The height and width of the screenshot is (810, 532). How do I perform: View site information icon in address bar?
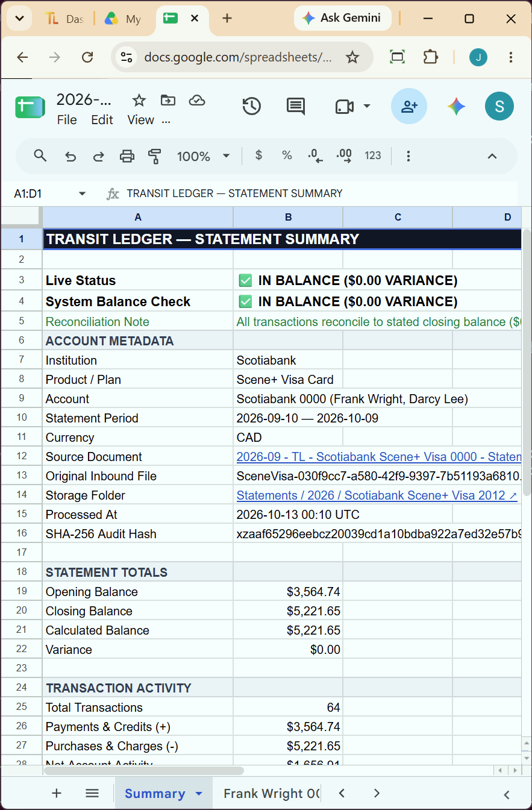[127, 57]
